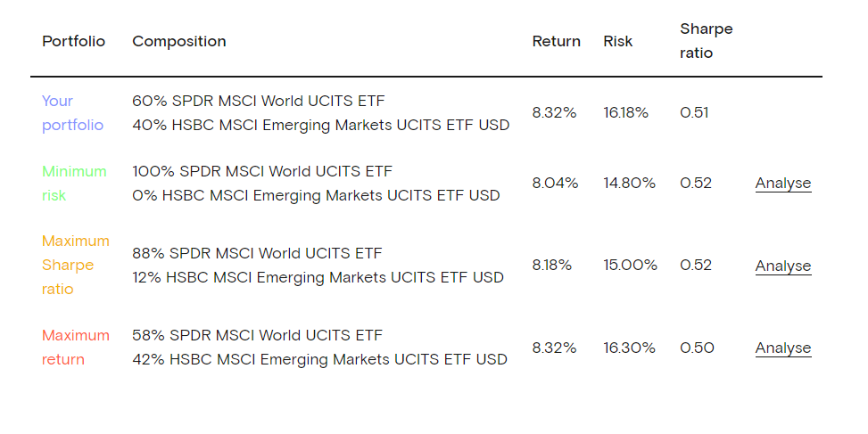Click '42% HSBC MSCI Emerging Markets' composition line
The width and height of the screenshot is (868, 434).
319,360
